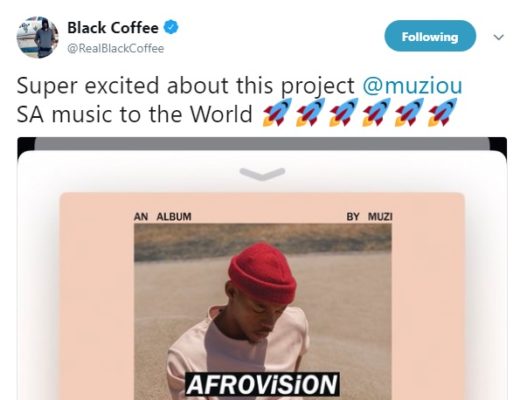Click the third rocket emoji
This screenshot has width=520, height=400.
pyautogui.click(x=343, y=112)
